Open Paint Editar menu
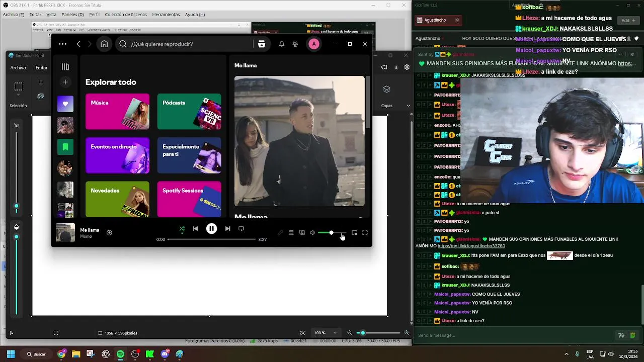Image resolution: width=644 pixels, height=362 pixels. coord(41,67)
